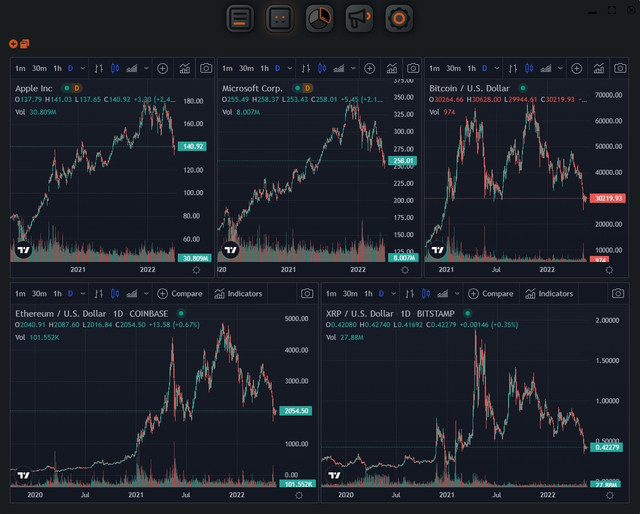The height and width of the screenshot is (514, 640).
Task: Switch Bitcoin chart to D interval
Action: coord(484,68)
